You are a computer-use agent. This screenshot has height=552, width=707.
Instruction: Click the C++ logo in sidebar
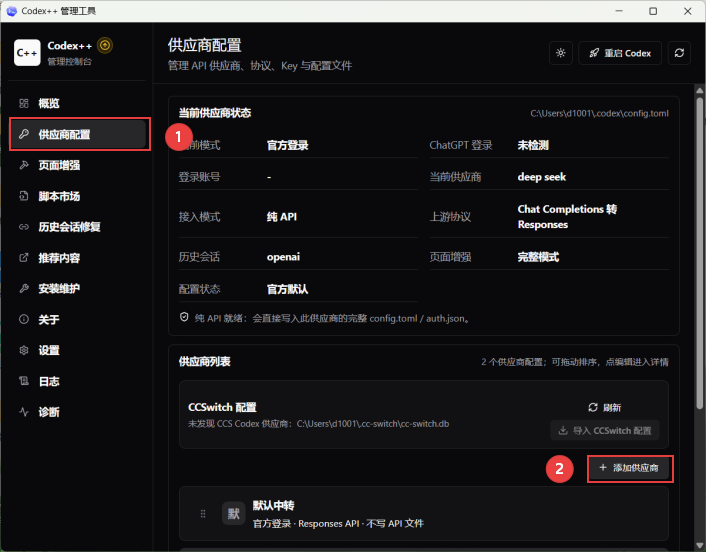point(27,53)
